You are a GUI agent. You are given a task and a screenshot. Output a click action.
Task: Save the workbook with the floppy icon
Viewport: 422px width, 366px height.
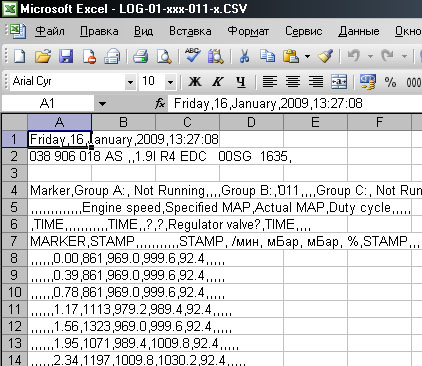click(x=66, y=56)
